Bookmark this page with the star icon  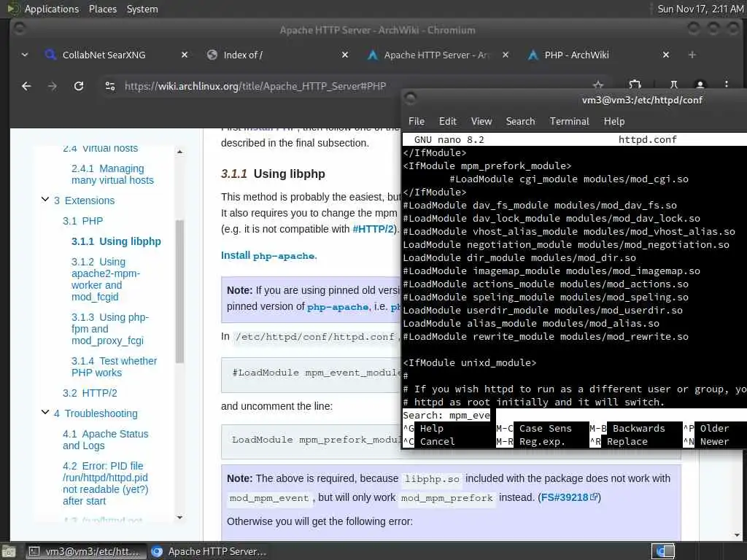[598, 85]
